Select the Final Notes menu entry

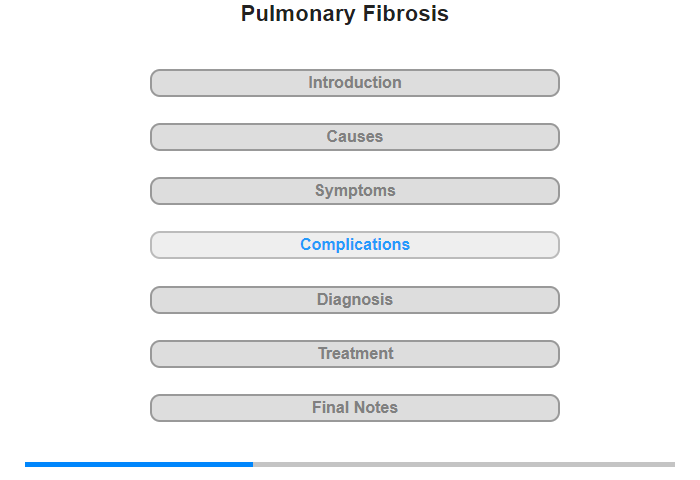[x=354, y=408]
